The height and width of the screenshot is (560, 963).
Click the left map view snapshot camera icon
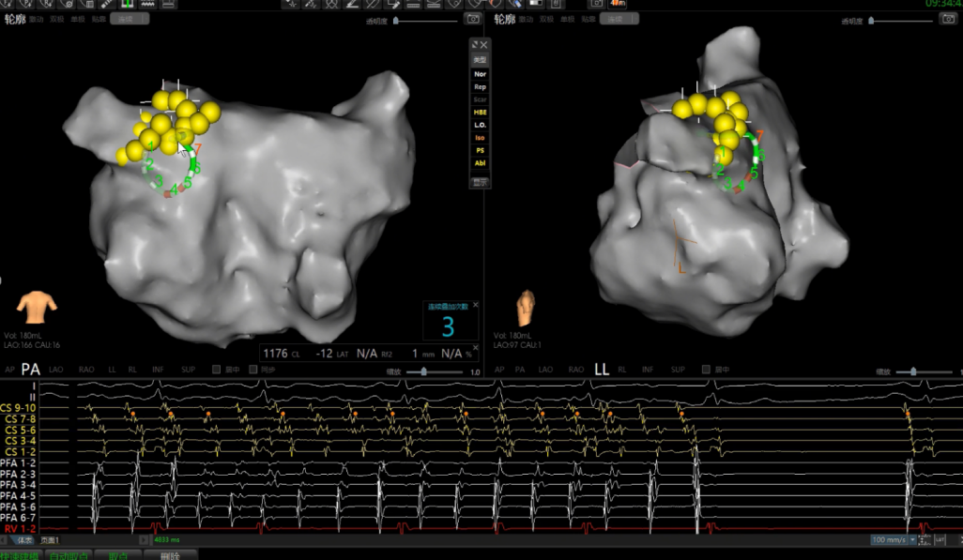474,20
